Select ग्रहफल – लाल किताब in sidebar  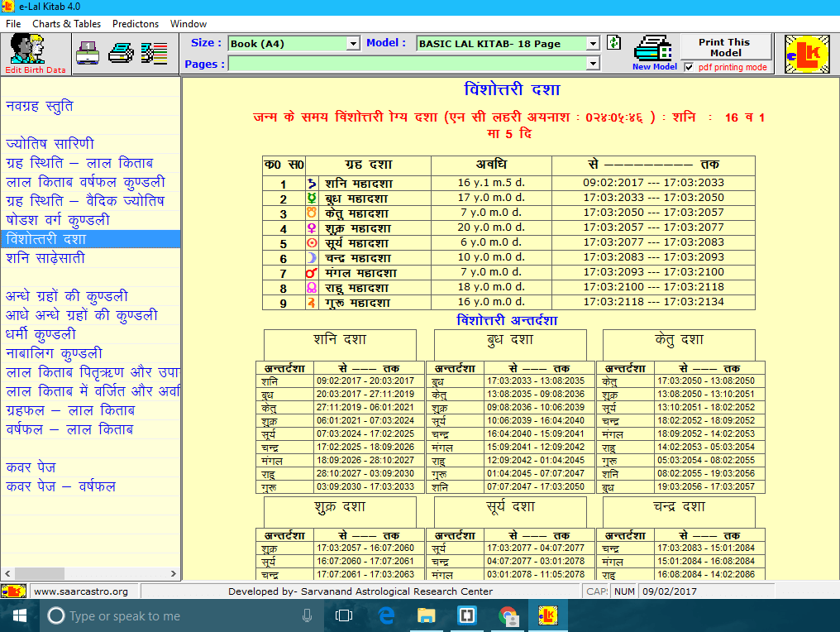pos(70,410)
